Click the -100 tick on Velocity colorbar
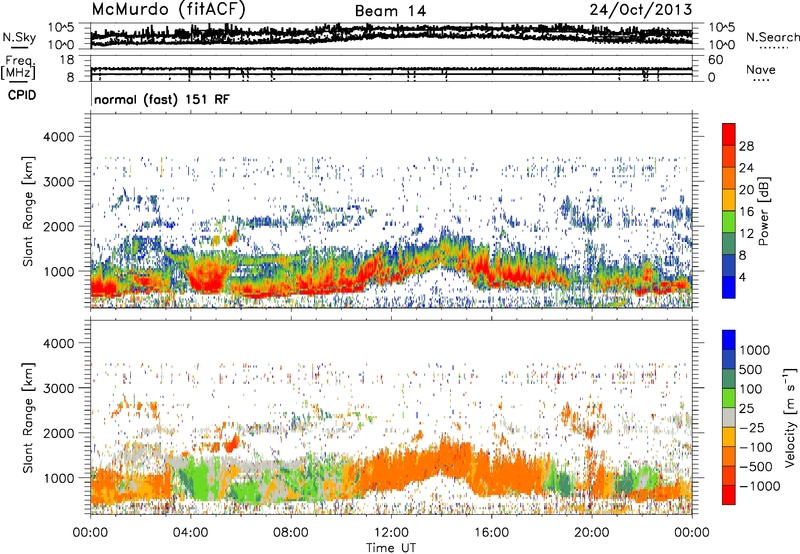 pyautogui.click(x=756, y=447)
